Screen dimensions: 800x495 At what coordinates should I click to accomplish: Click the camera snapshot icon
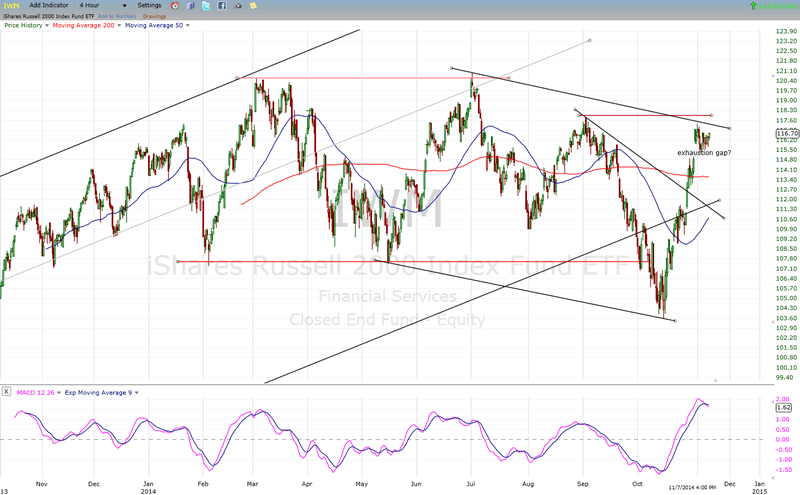pyautogui.click(x=238, y=6)
